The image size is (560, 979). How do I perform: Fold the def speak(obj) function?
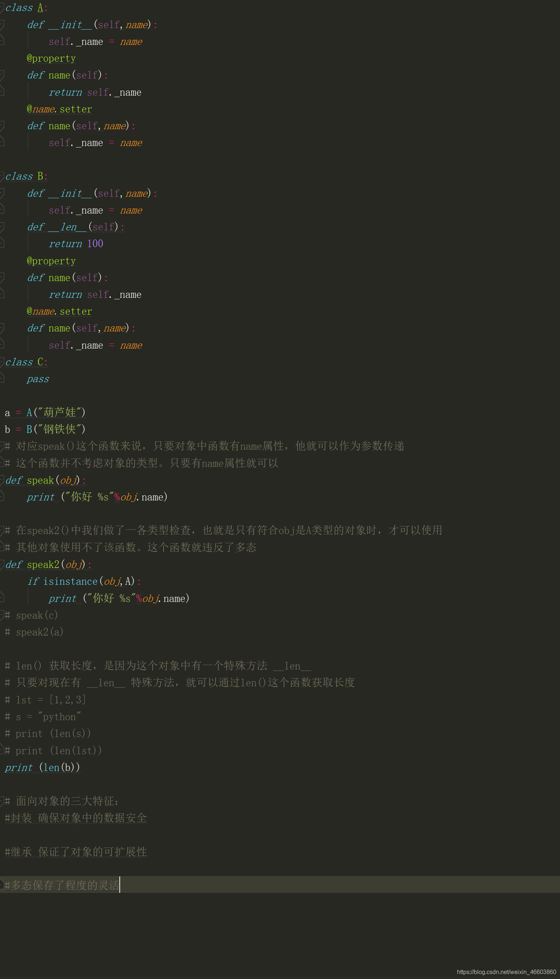(x=2, y=480)
